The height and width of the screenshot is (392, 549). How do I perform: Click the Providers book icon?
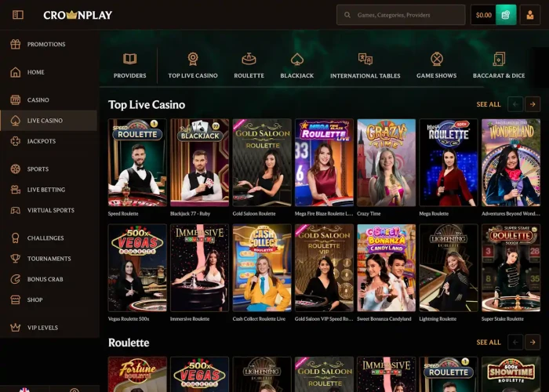click(130, 59)
